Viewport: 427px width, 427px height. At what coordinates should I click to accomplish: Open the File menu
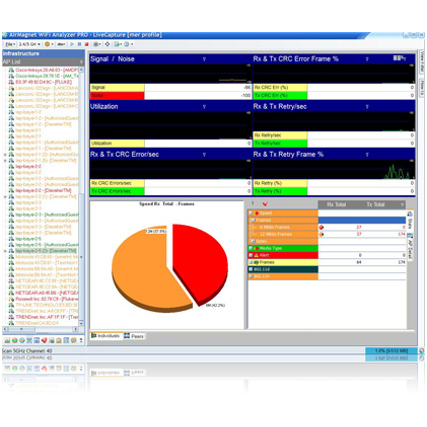tap(10, 44)
